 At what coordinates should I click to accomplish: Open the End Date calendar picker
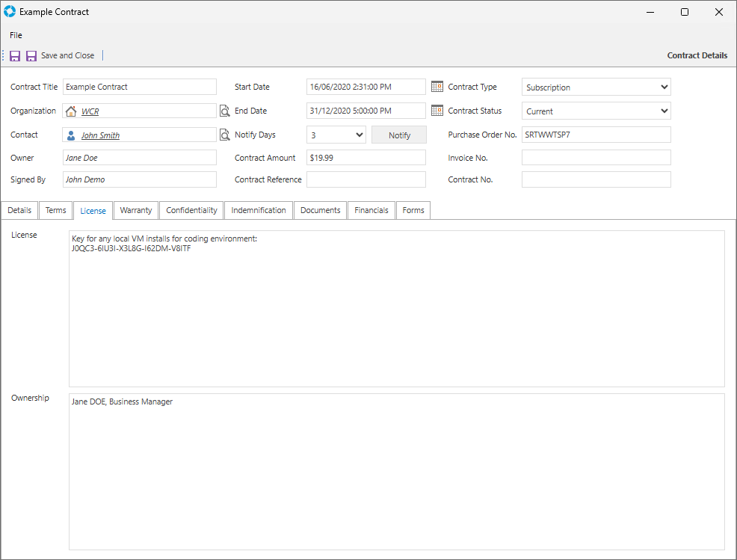coord(437,111)
